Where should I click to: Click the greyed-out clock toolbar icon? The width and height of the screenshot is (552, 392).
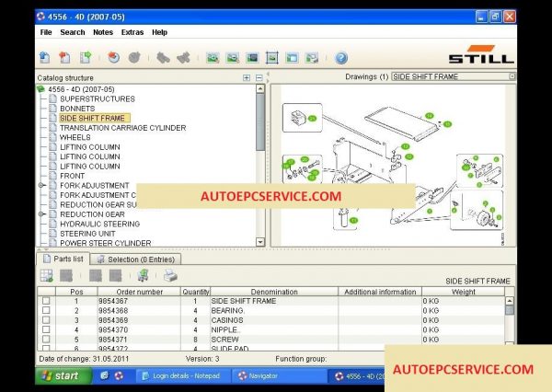134,57
